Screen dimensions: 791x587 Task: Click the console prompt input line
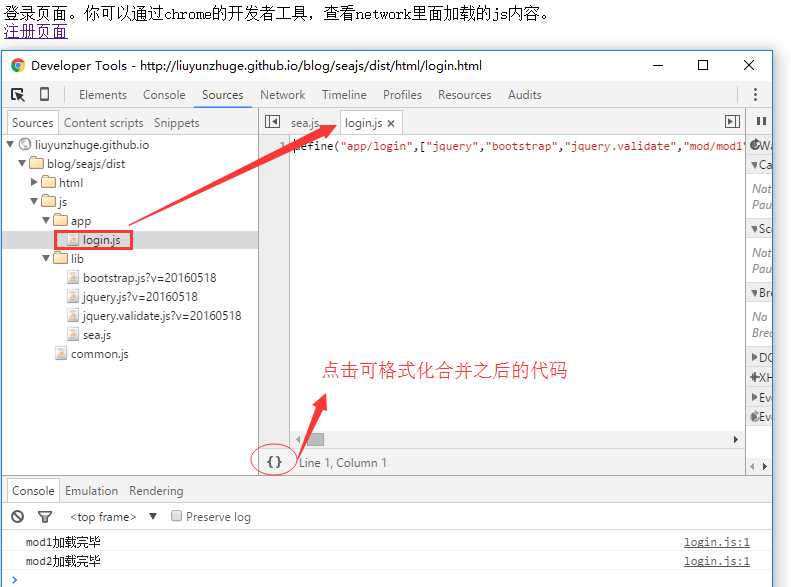point(388,579)
